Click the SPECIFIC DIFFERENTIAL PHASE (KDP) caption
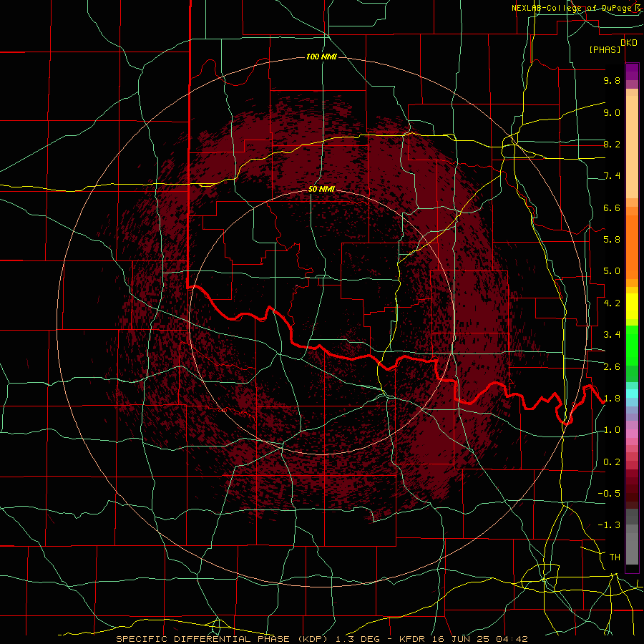644x644 pixels. 221,639
